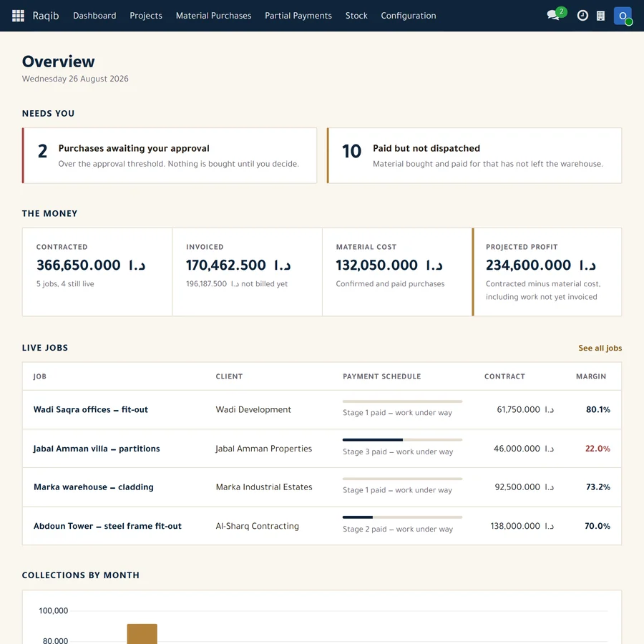Viewport: 644px width, 644px height.
Task: Click the Jabal Amman Properties client cell
Action: pos(263,449)
